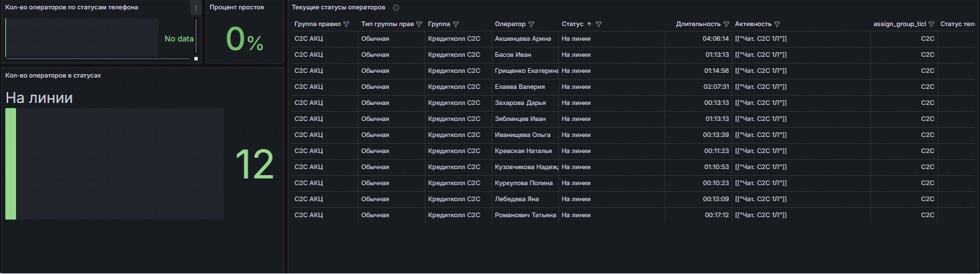Open filter for 'Статус' column
980x274 pixels.
(599, 24)
